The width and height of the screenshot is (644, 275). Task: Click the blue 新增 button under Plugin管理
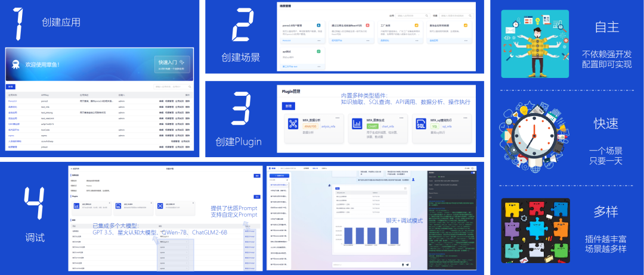[288, 106]
